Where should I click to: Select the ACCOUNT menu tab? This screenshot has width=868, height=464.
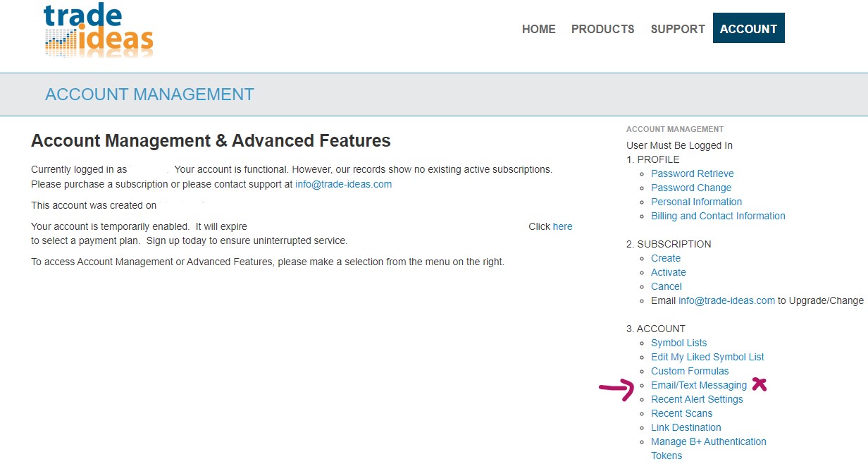click(749, 28)
